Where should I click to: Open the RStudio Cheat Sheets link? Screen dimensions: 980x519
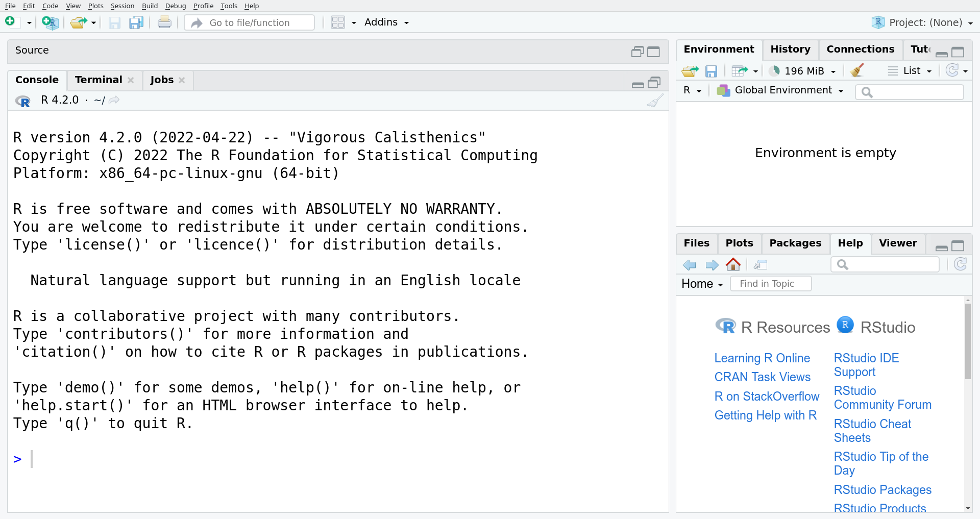pyautogui.click(x=872, y=431)
